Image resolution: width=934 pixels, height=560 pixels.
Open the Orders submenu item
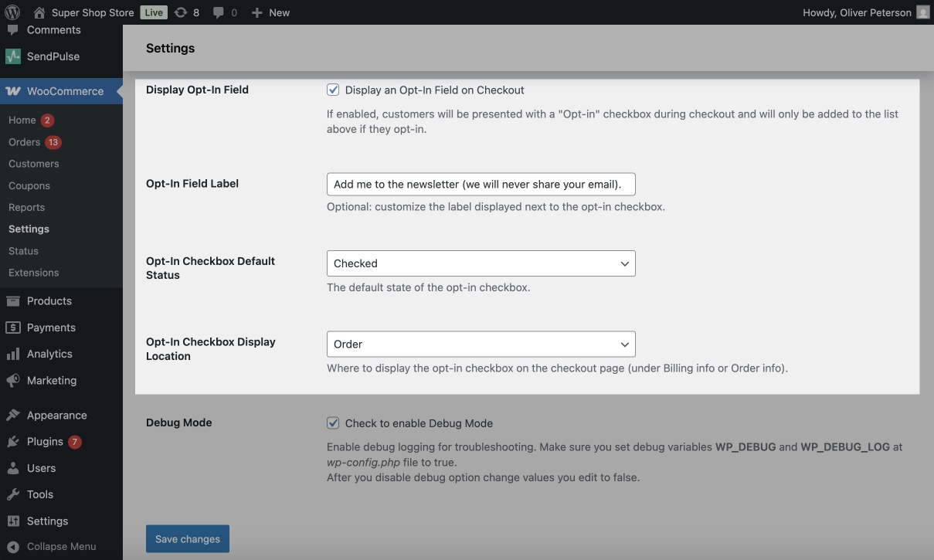click(24, 142)
